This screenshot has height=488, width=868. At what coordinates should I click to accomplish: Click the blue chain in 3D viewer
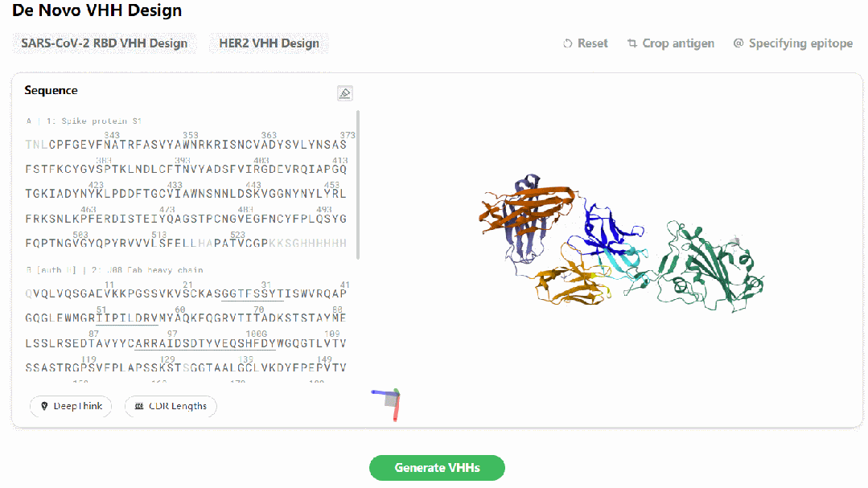coord(607,228)
